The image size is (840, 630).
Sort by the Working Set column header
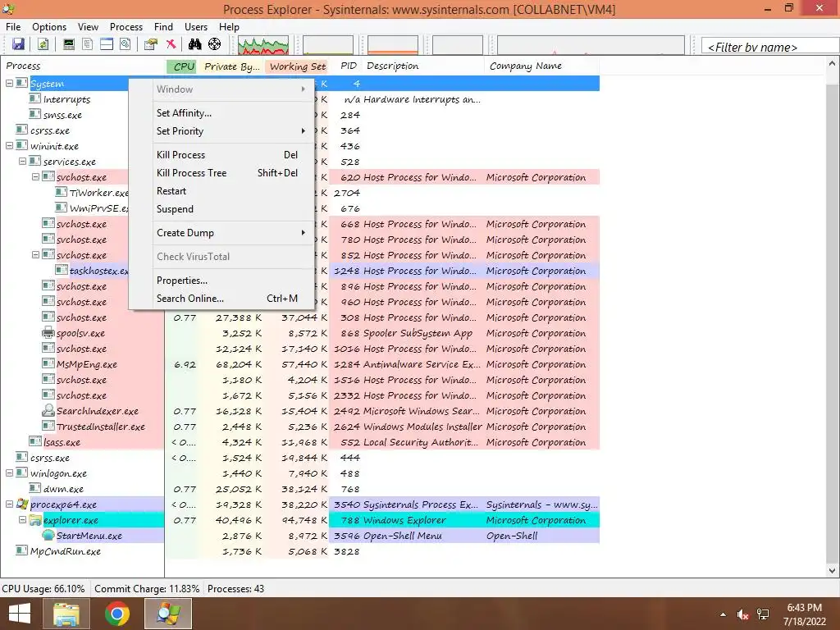pyautogui.click(x=297, y=66)
